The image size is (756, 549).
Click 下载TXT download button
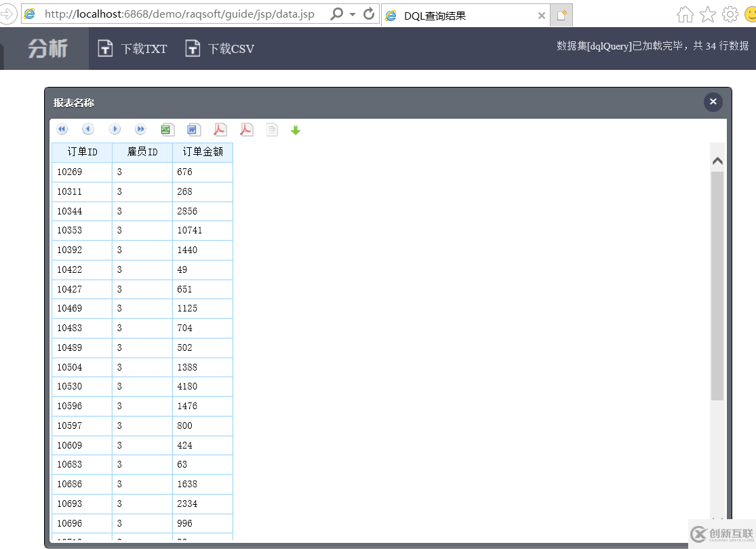pyautogui.click(x=133, y=49)
